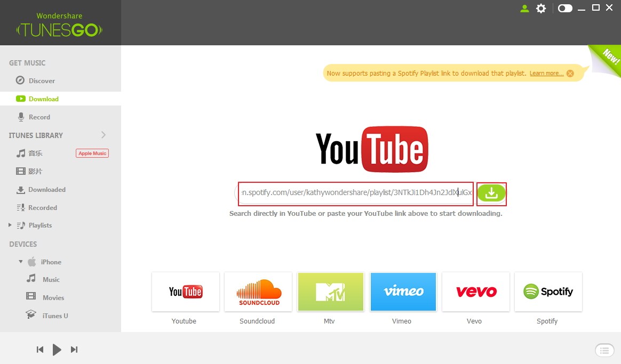Image resolution: width=621 pixels, height=364 pixels.
Task: Toggle the mini player switch
Action: pyautogui.click(x=565, y=9)
